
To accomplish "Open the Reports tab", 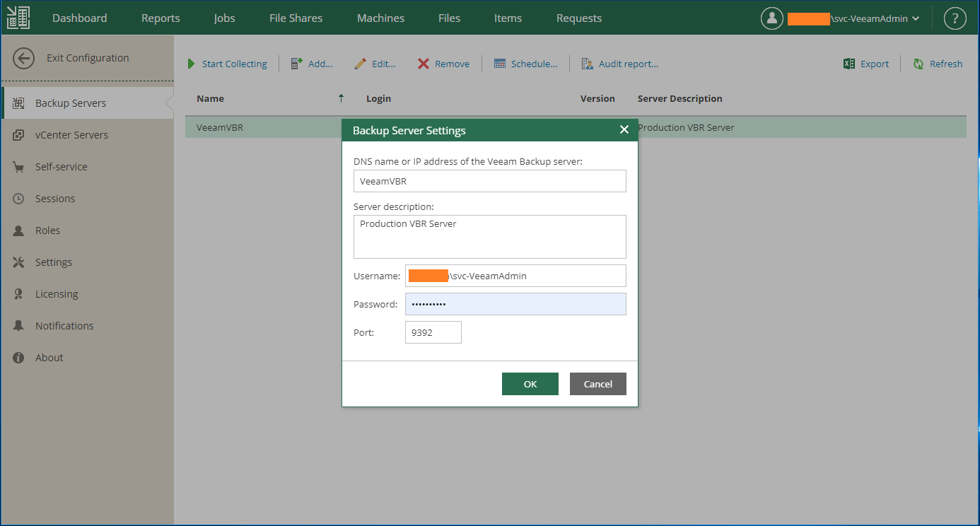I will (161, 18).
